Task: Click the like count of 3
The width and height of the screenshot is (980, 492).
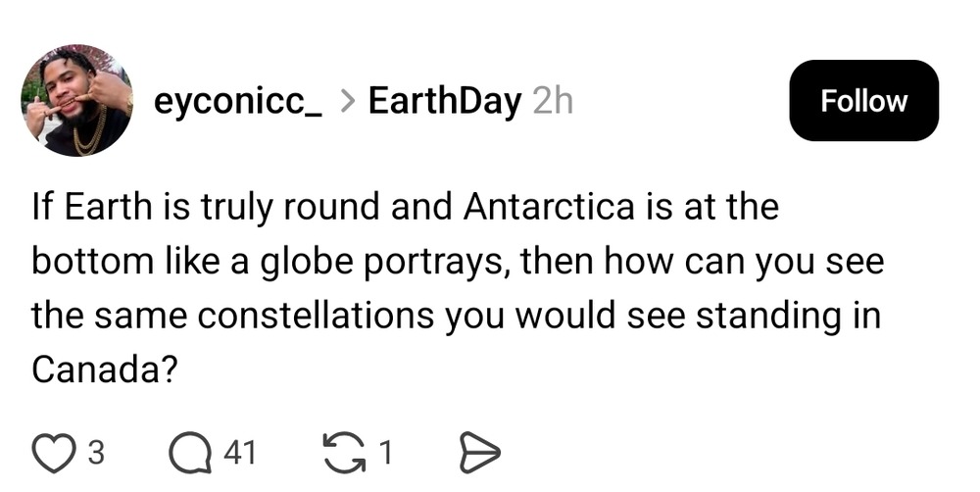Action: [96, 453]
